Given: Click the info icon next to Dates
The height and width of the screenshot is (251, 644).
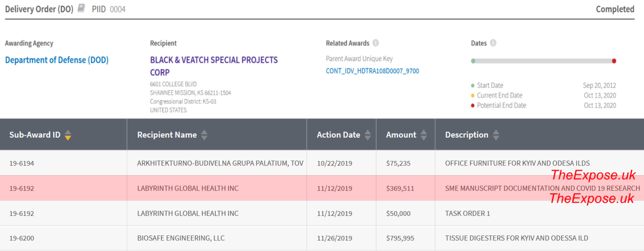Looking at the screenshot, I should tap(493, 43).
